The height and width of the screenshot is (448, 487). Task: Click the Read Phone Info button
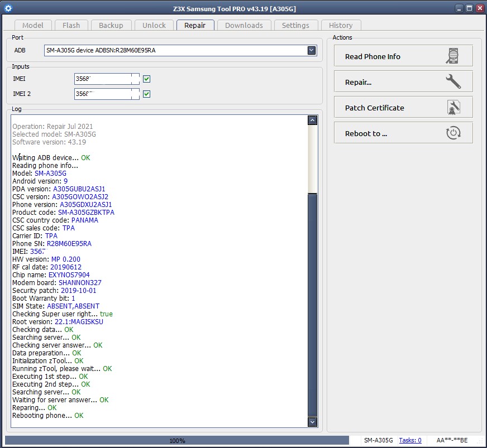pos(403,56)
